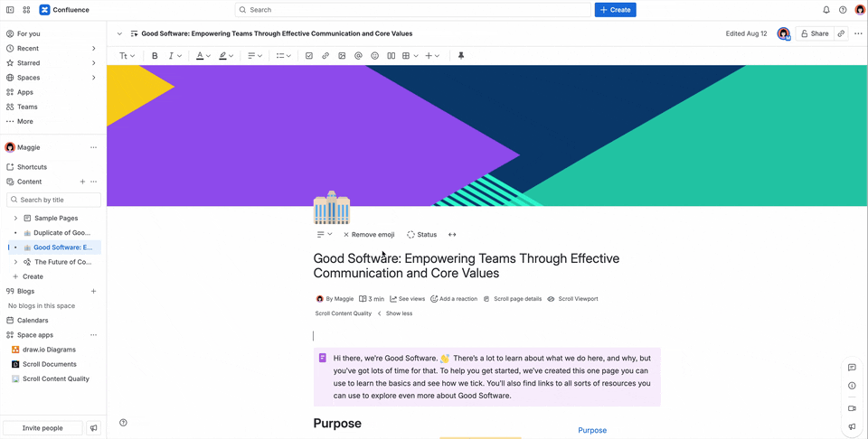Image resolution: width=868 pixels, height=439 pixels.
Task: Click the help icon at the editor's bottom left
Action: click(124, 423)
